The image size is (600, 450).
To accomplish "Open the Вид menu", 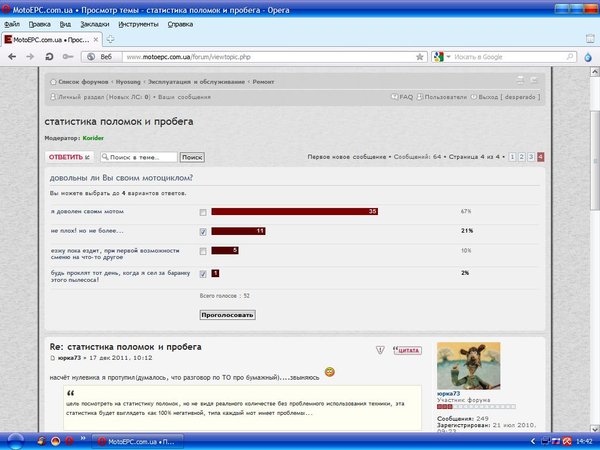I will pos(65,24).
